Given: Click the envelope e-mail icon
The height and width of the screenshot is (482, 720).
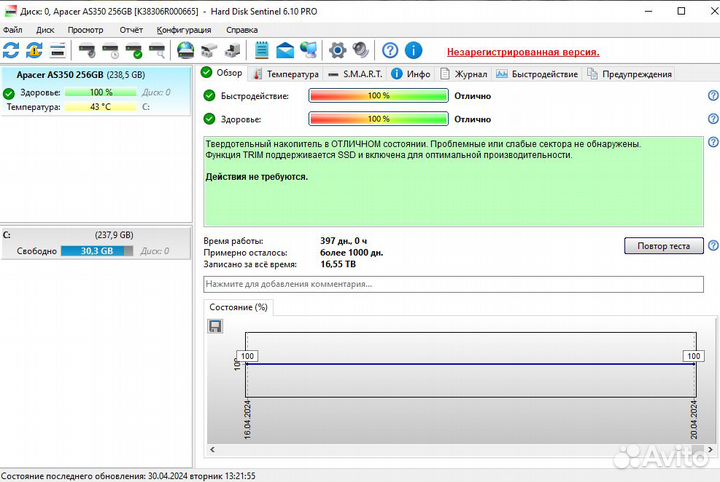Looking at the screenshot, I should tap(285, 50).
